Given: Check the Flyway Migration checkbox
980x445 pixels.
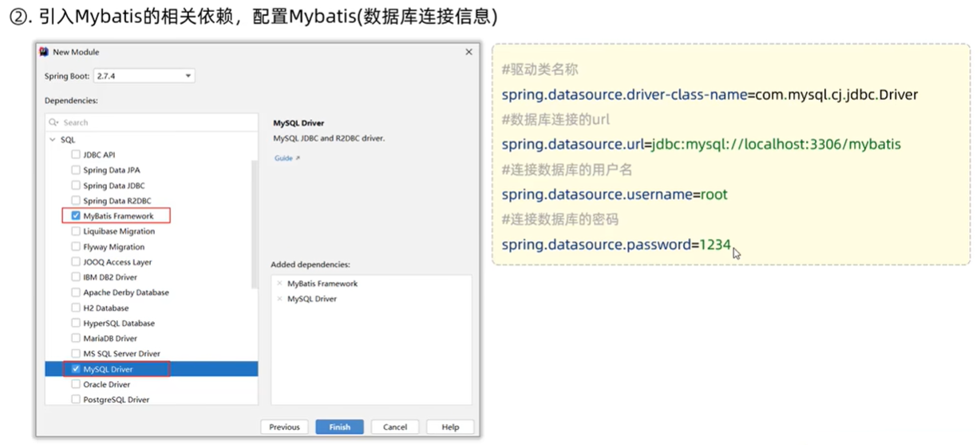Looking at the screenshot, I should click(x=76, y=247).
